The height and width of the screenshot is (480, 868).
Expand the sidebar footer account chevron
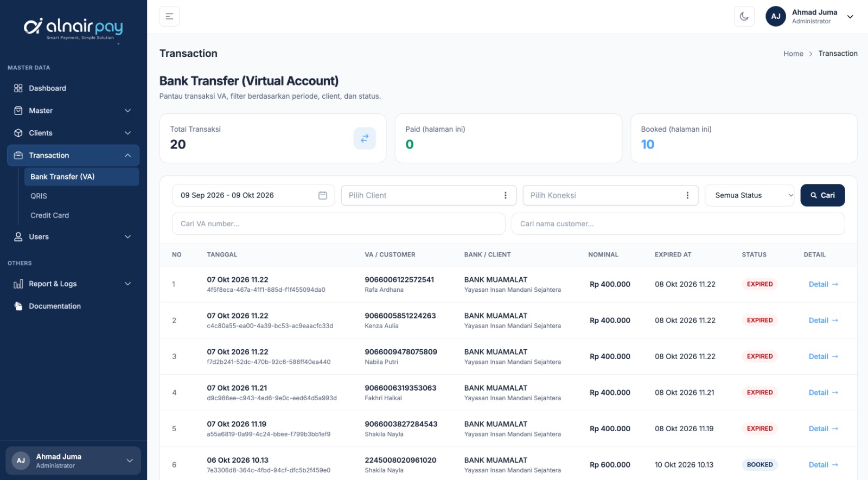tap(130, 460)
